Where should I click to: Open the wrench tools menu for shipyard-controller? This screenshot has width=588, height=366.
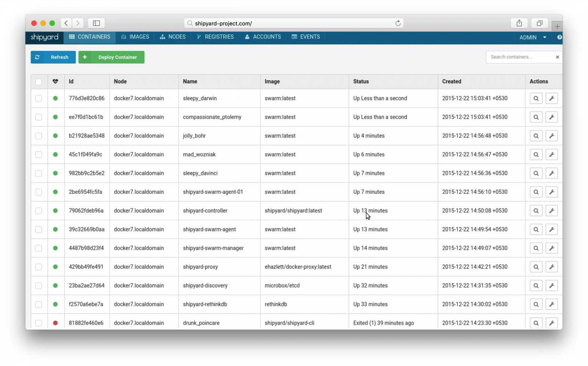(552, 210)
